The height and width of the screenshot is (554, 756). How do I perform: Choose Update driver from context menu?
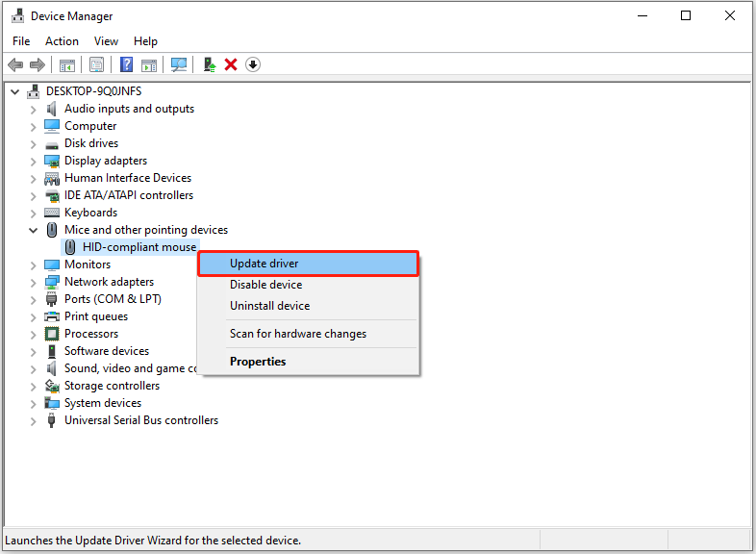tap(308, 264)
